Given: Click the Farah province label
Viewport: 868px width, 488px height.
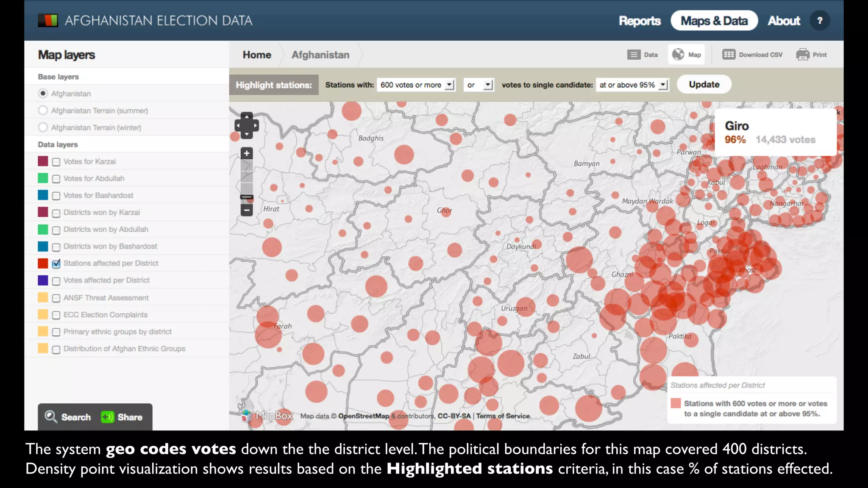Looking at the screenshot, I should point(283,326).
